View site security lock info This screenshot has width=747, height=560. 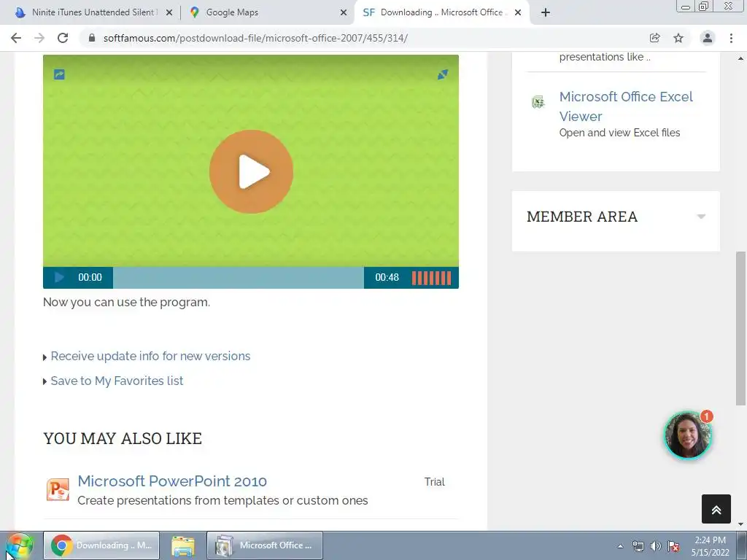pos(92,38)
